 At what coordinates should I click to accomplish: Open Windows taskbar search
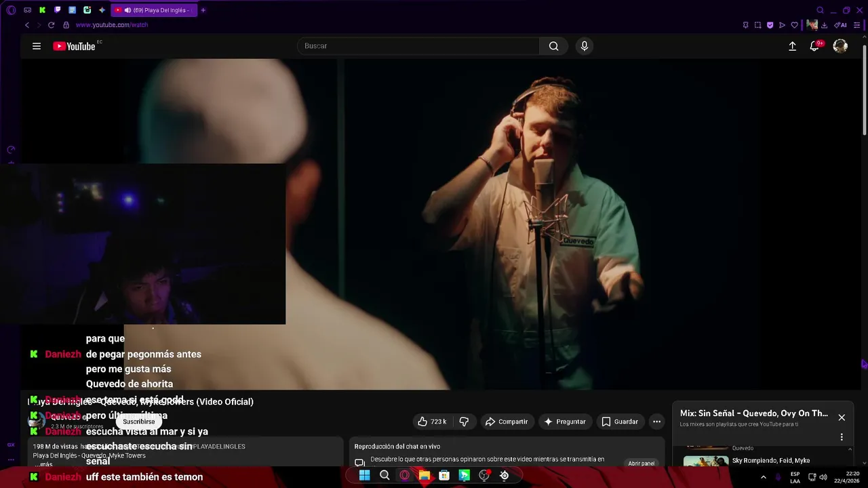pos(384,475)
